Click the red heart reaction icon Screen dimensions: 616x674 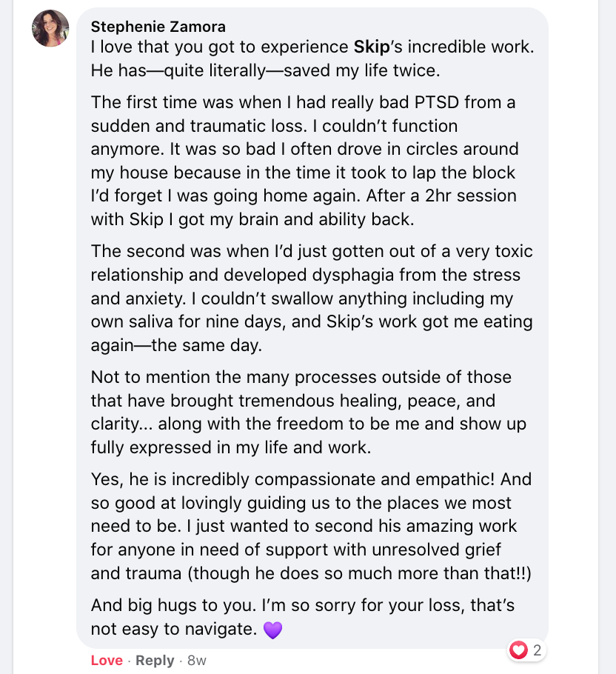point(519,650)
